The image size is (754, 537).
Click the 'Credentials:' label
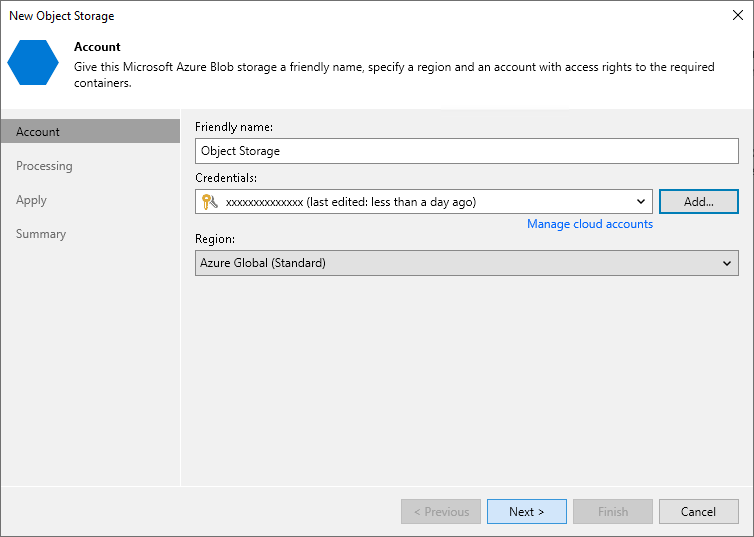click(x=226, y=178)
